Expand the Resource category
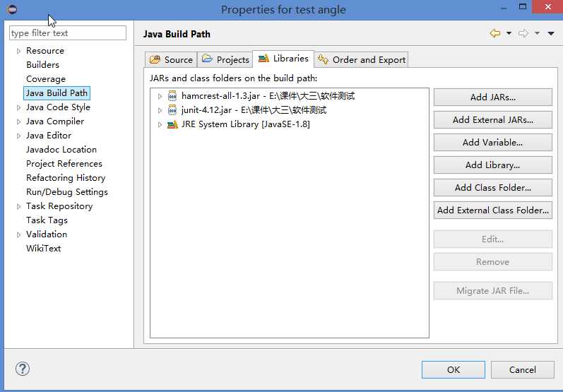 coord(19,51)
